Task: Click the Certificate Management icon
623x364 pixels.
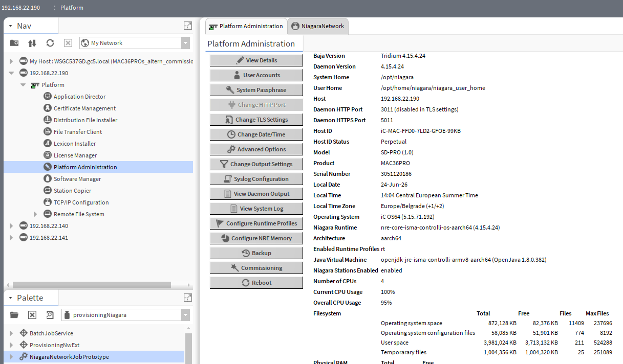Action: click(x=48, y=108)
